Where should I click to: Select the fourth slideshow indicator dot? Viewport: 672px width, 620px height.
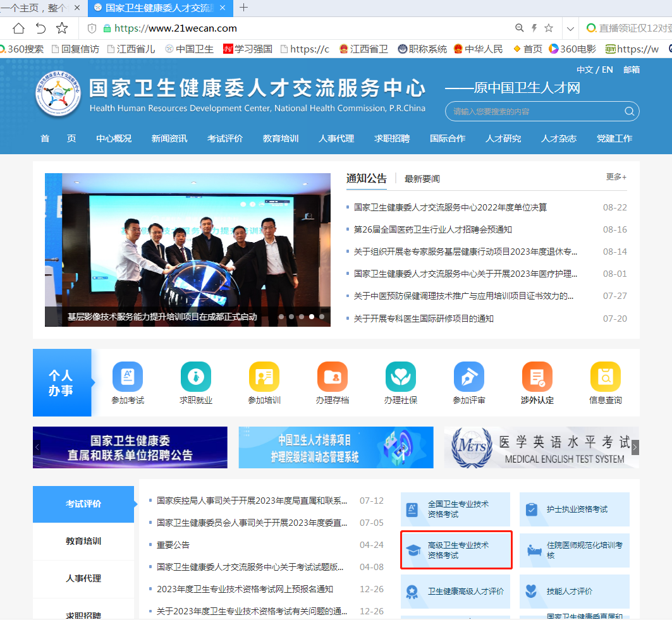(312, 317)
